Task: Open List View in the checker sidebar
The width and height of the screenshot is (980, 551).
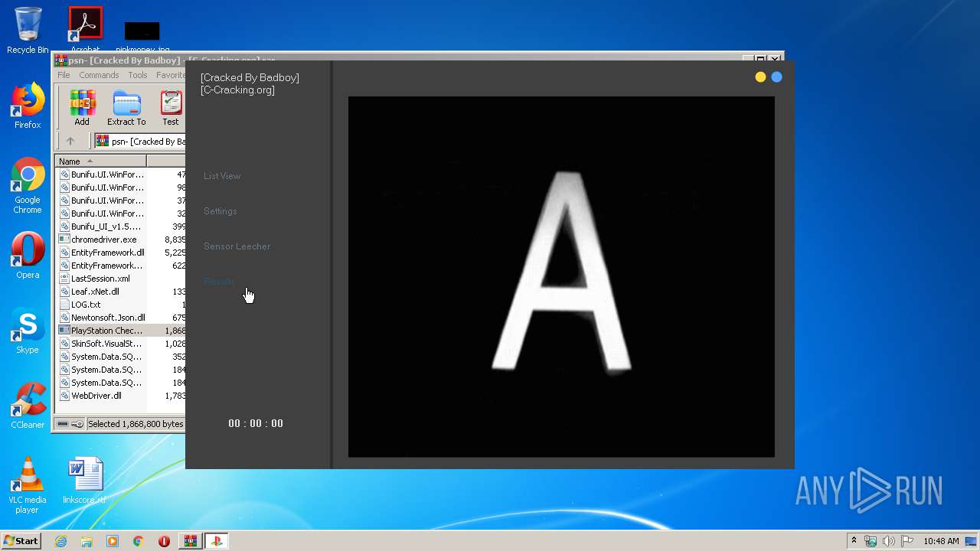Action: pos(222,176)
